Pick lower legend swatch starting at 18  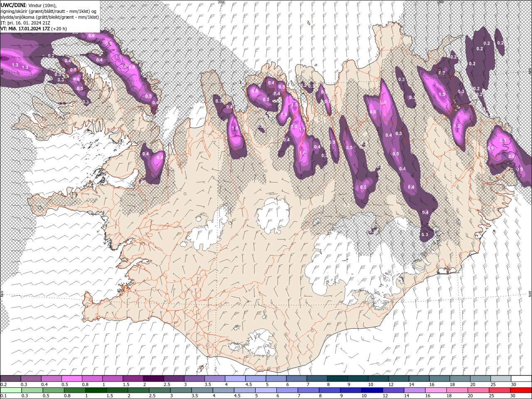click(x=457, y=390)
